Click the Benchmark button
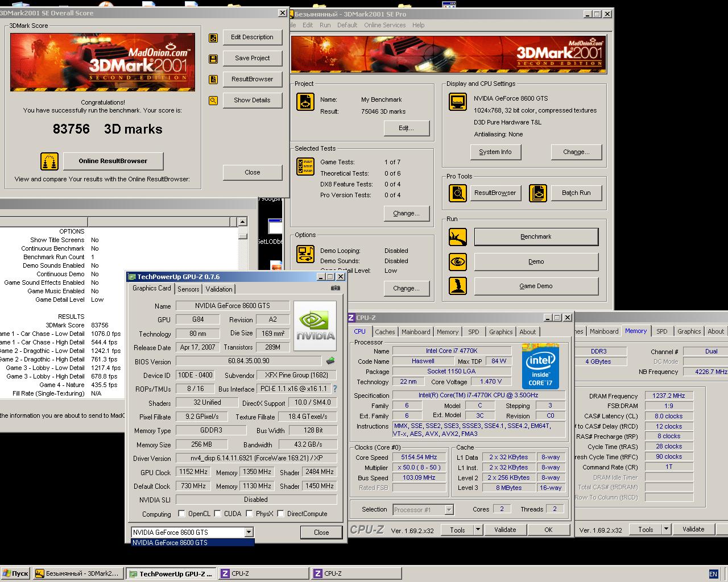The image size is (728, 582). point(536,237)
